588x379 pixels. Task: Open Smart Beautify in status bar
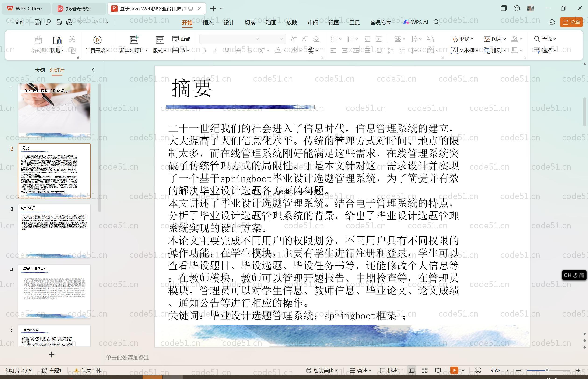coord(322,370)
